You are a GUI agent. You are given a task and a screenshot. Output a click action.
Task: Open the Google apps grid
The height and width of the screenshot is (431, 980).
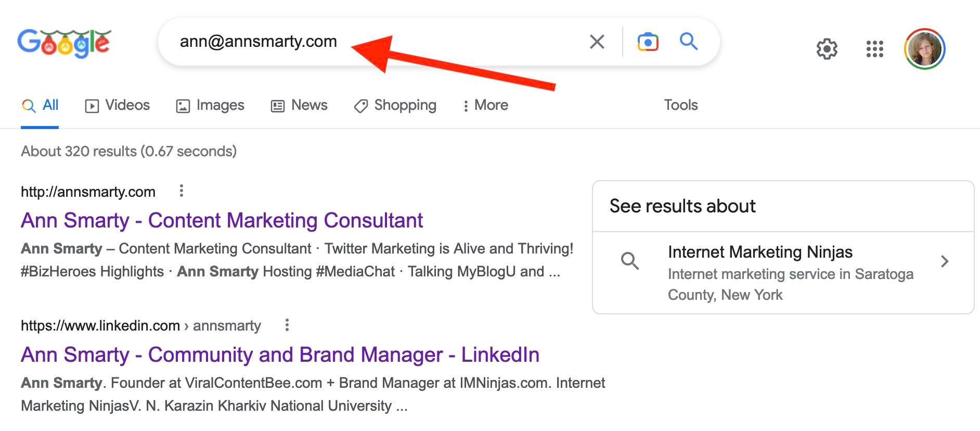click(x=874, y=49)
